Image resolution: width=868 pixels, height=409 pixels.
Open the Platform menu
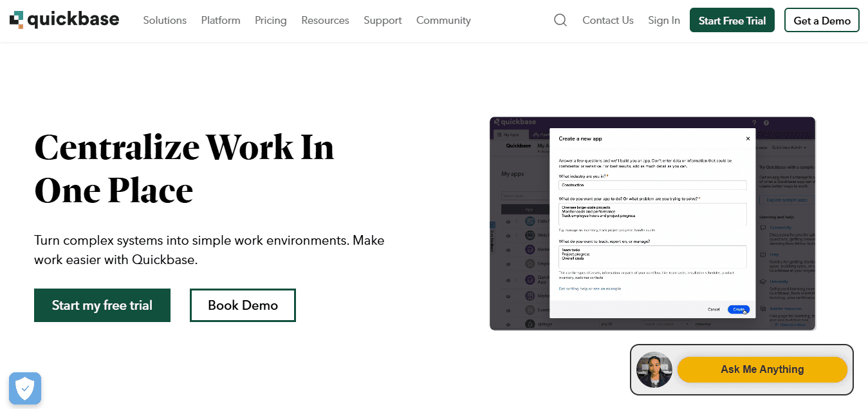(x=221, y=21)
